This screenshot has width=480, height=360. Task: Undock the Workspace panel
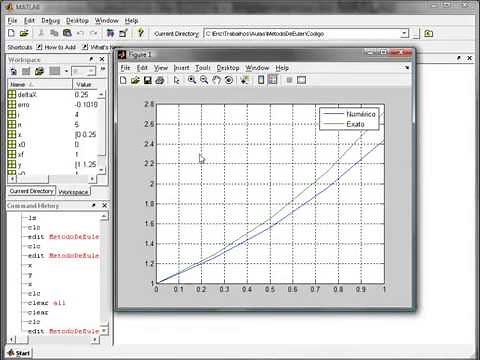(x=92, y=59)
